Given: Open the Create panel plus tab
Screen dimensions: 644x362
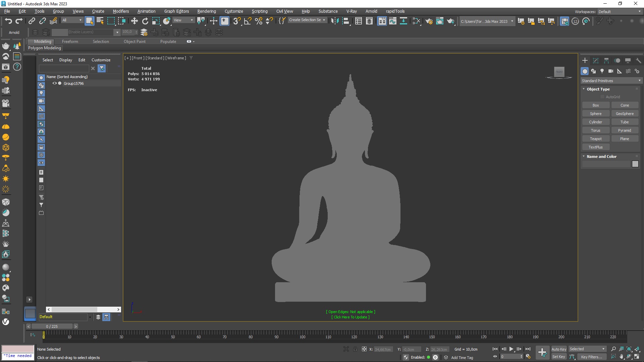Looking at the screenshot, I should click(585, 60).
